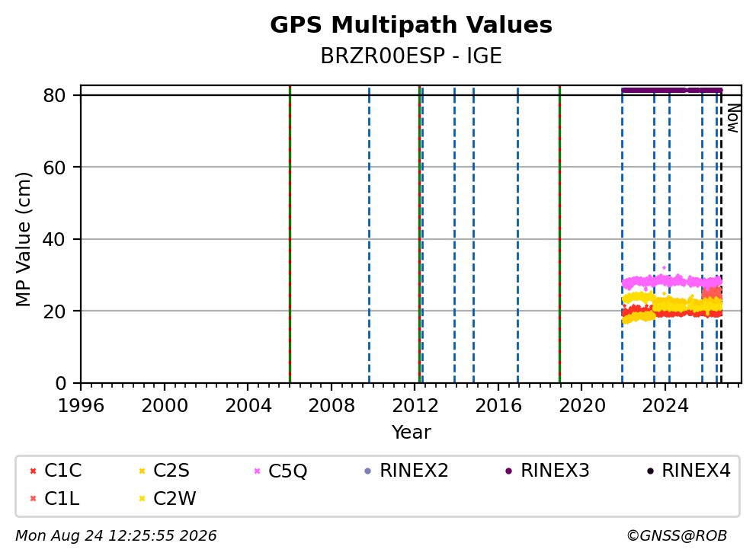756x559 pixels.
Task: Click the blue dashed line near 2010
Action: click(370, 235)
